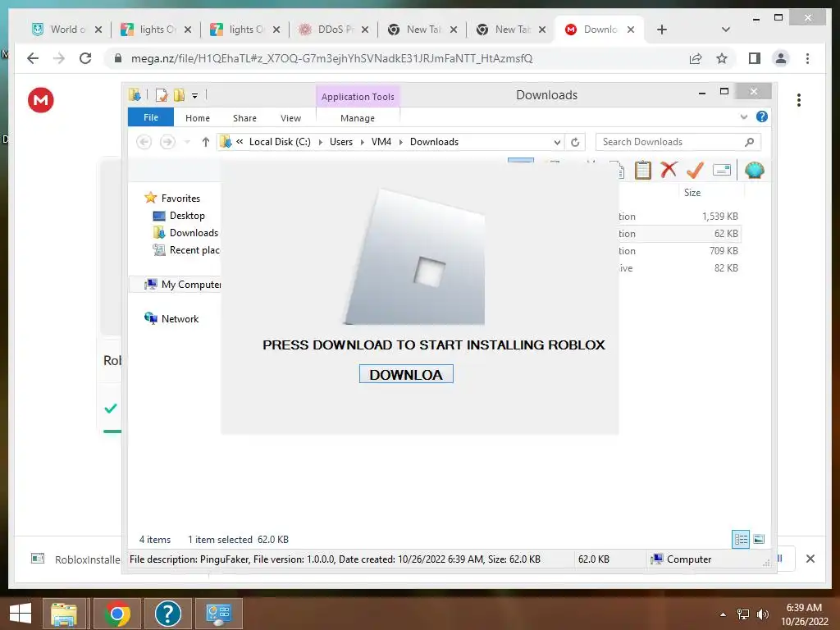Open the recent locations dropdown arrow

[x=187, y=142]
